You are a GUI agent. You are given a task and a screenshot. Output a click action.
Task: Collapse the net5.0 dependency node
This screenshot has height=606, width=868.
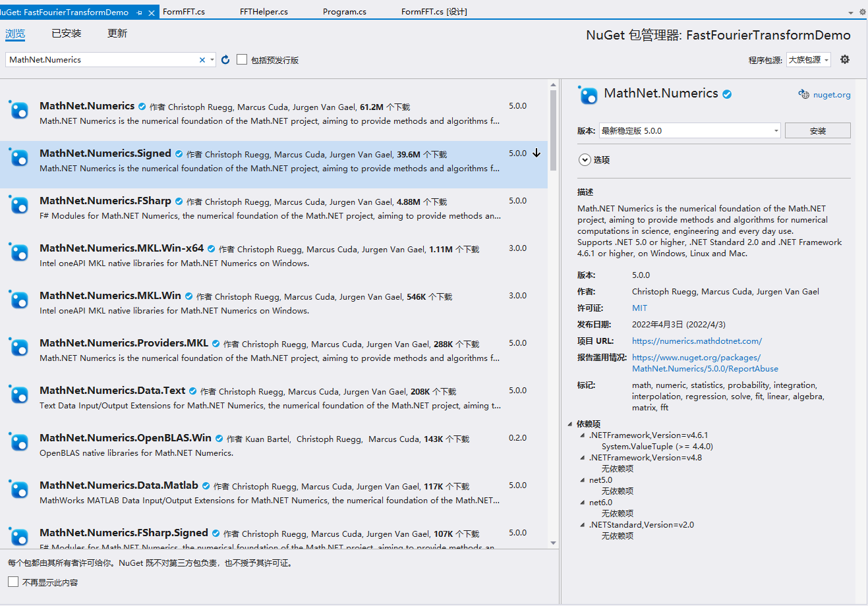(582, 480)
